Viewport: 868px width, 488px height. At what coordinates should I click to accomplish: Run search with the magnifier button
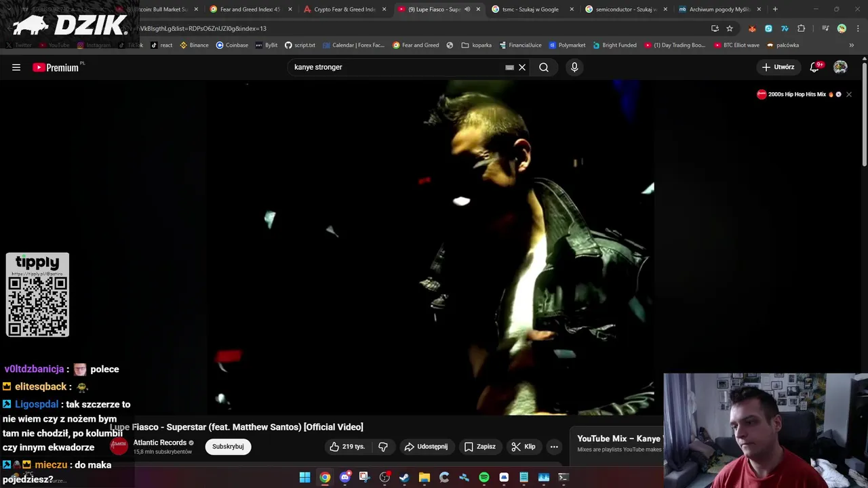(544, 67)
